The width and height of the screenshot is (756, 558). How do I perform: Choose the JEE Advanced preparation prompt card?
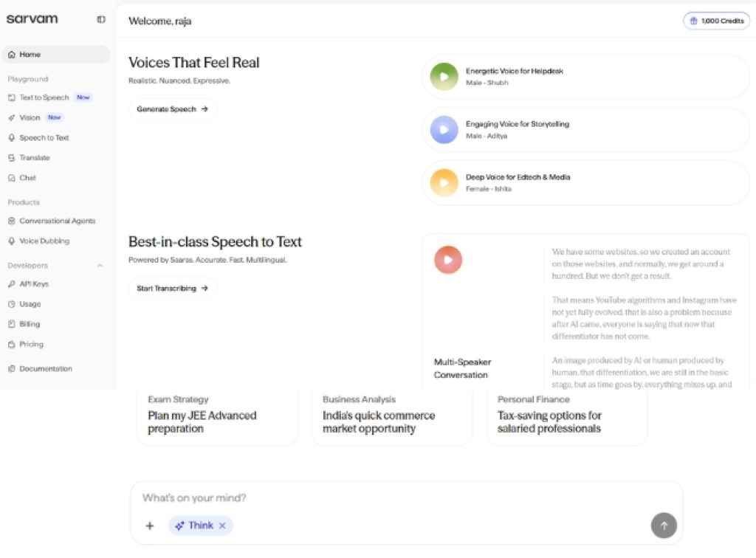pos(217,418)
